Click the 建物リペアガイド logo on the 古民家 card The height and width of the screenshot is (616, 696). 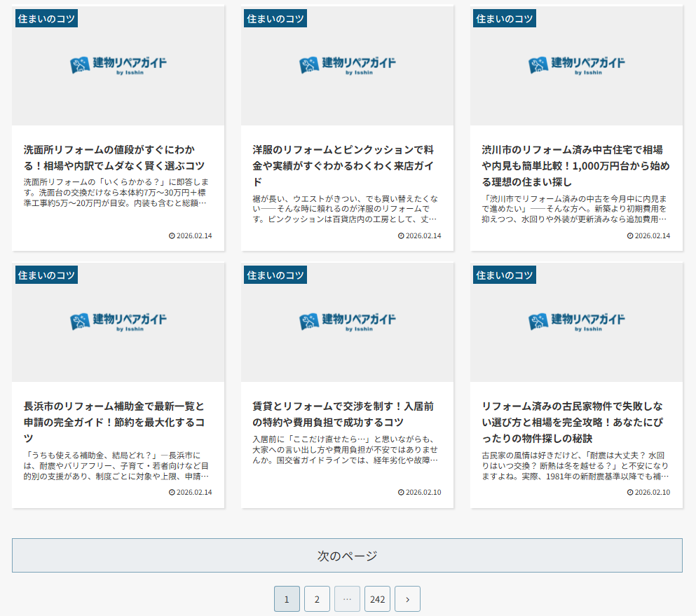coord(576,322)
